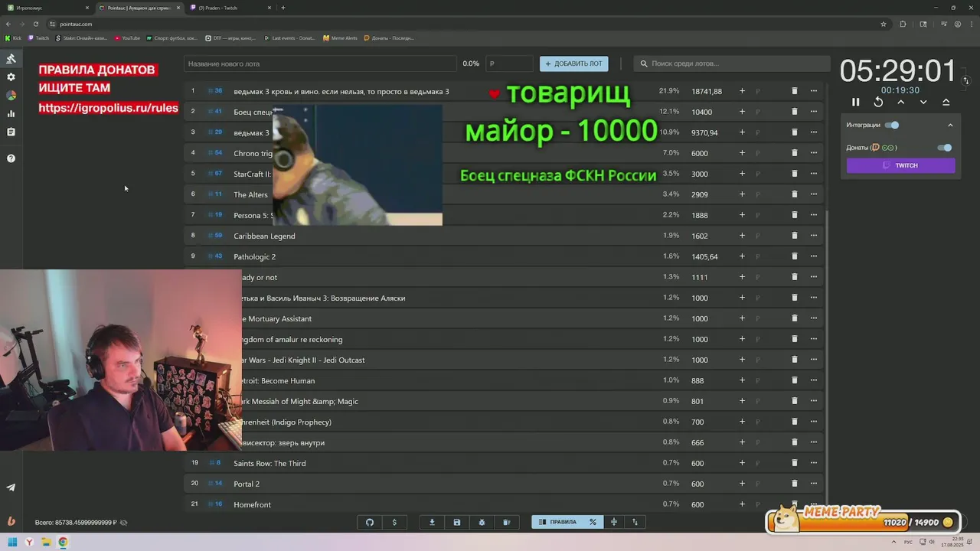Click the vertical align icon in bottom toolbar

coord(613,522)
